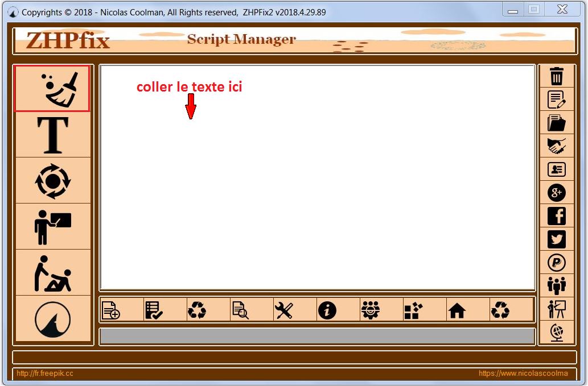This screenshot has width=588, height=386.
Task: Minimize the ZHPFix2 window
Action: coord(513,10)
